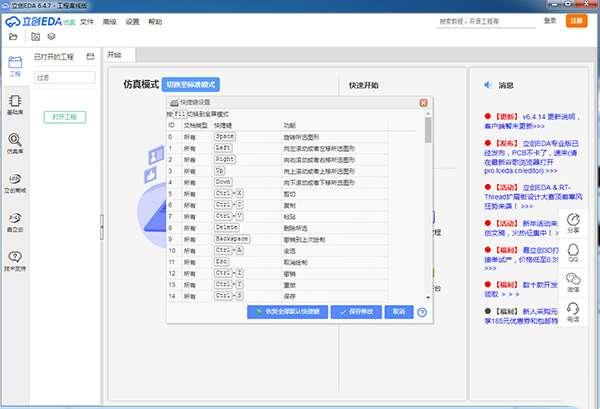The height and width of the screenshot is (409, 600).
Task: Select the 工程 sidebar icon
Action: 15,67
